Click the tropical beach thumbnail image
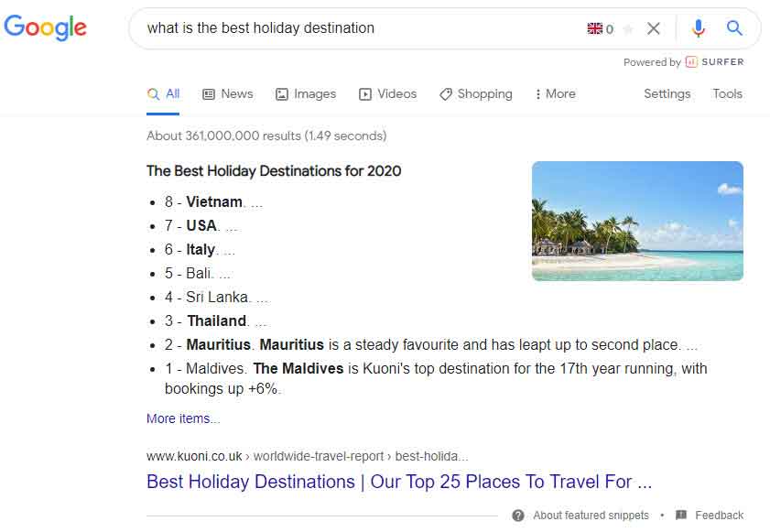Image resolution: width=770 pixels, height=532 pixels. (637, 221)
